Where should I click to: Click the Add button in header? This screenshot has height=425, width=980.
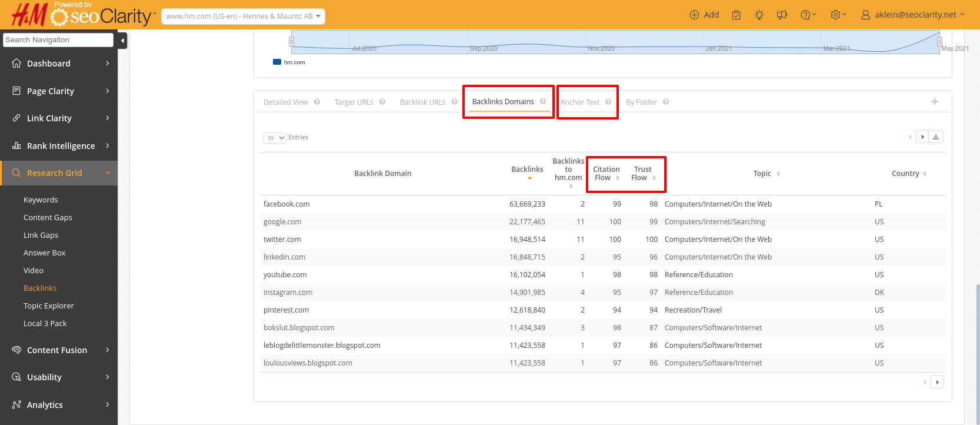(704, 15)
